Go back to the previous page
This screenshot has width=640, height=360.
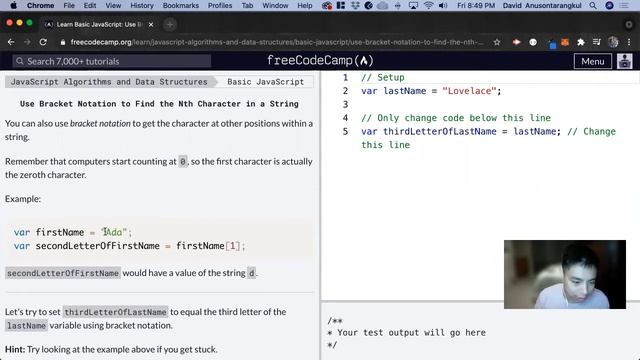pos(11,42)
